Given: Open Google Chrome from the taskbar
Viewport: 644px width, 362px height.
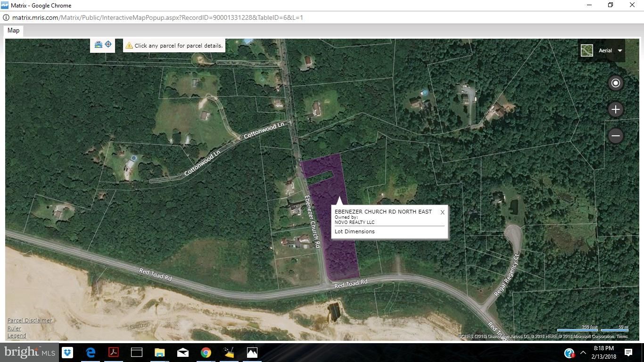Looking at the screenshot, I should coord(206,352).
